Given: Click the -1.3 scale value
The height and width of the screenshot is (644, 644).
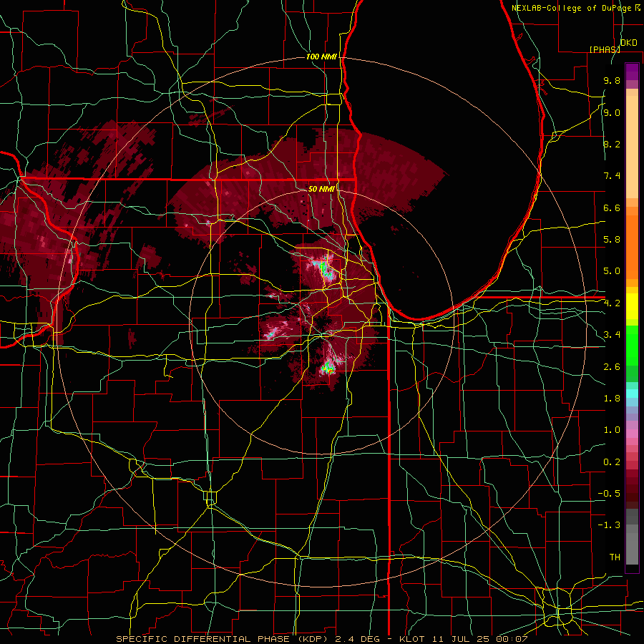Looking at the screenshot, I should [x=609, y=525].
